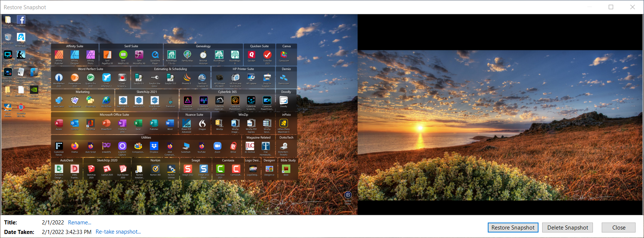The width and height of the screenshot is (644, 238).
Task: Click the date taken value 2/1/2022 3:42:33 PM
Action: (x=67, y=232)
